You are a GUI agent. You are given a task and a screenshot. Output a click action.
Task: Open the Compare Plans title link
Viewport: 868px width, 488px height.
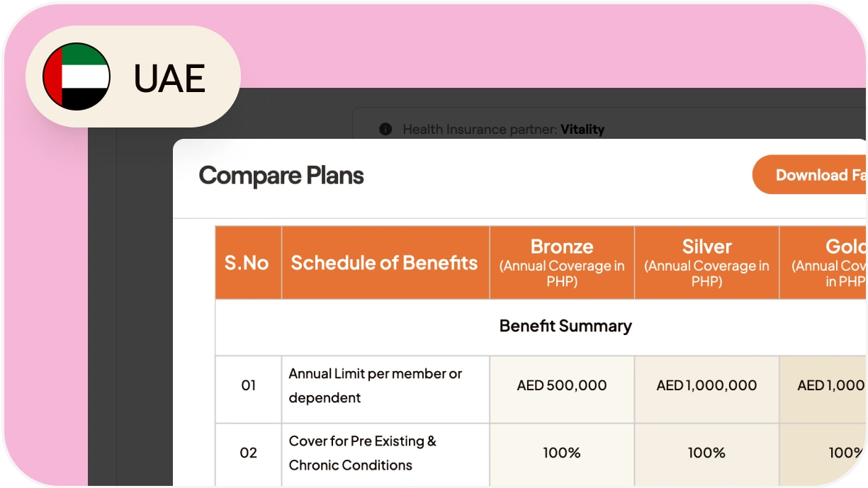point(281,175)
